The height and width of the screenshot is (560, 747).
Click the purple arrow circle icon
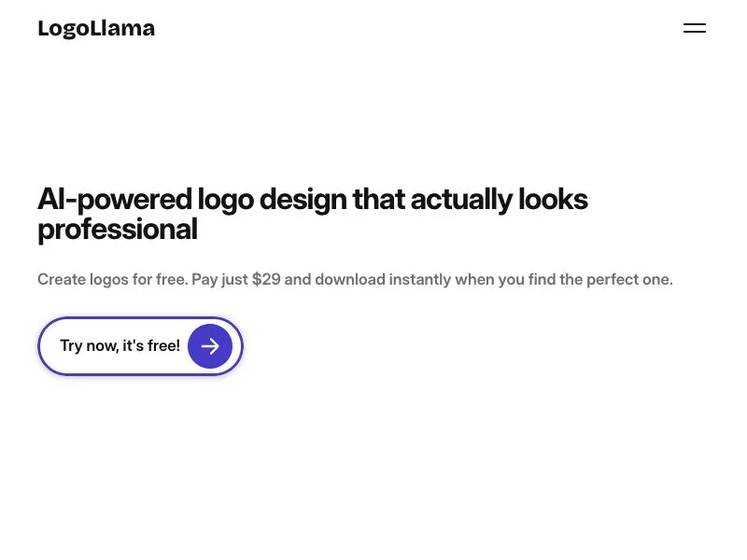pos(210,346)
